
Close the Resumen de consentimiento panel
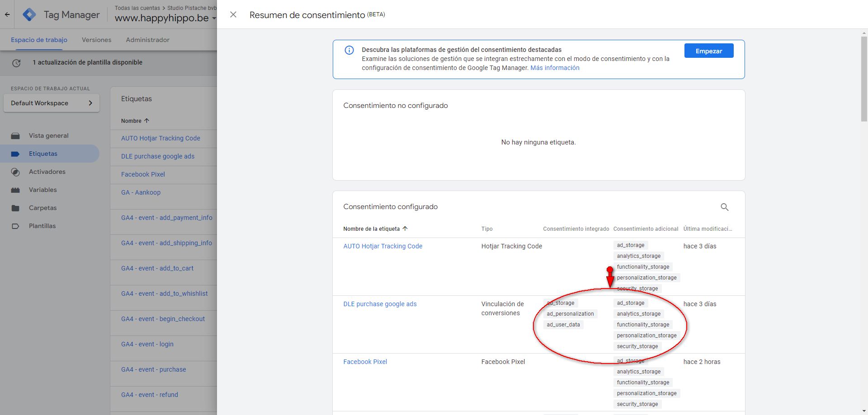[233, 14]
